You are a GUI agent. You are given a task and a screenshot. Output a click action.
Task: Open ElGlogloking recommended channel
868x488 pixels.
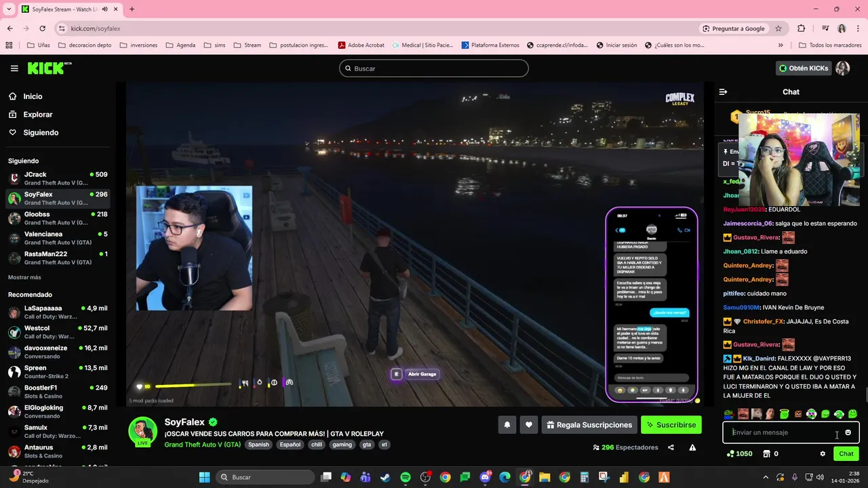(x=58, y=411)
